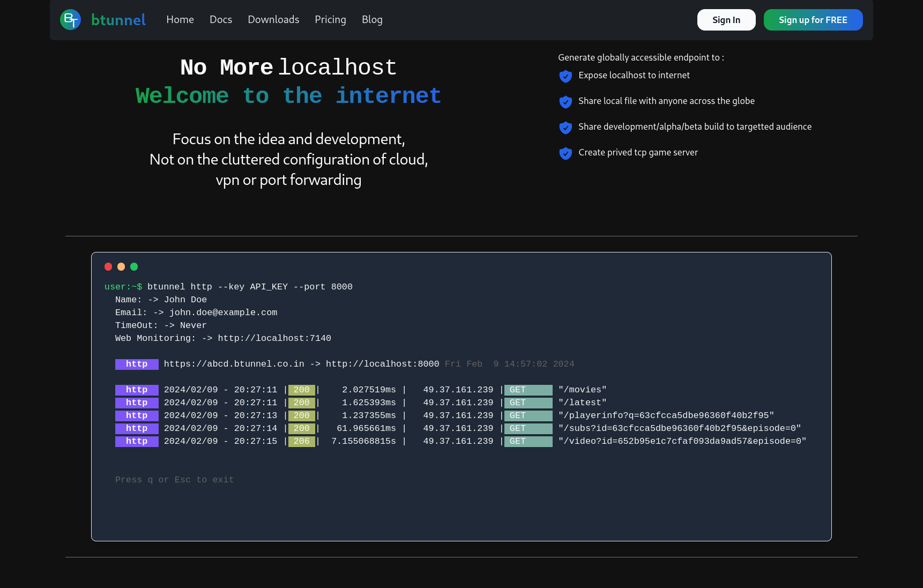Click the Sign In button

[726, 20]
